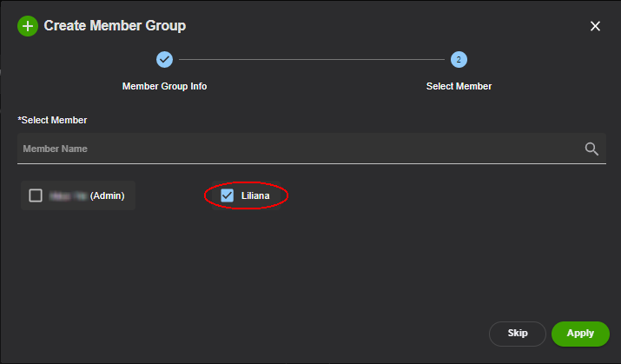The height and width of the screenshot is (364, 621).
Task: Select the Select Member step label
Action: pos(459,86)
